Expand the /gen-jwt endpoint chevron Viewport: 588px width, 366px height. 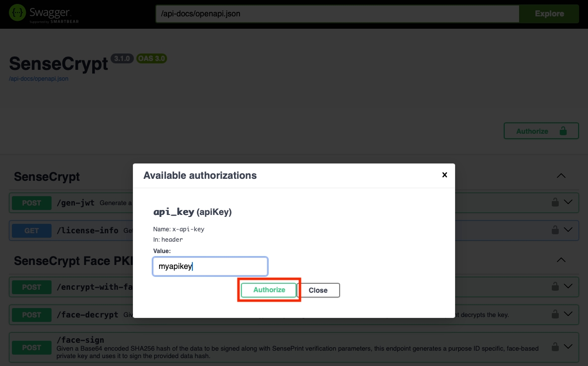tap(568, 202)
